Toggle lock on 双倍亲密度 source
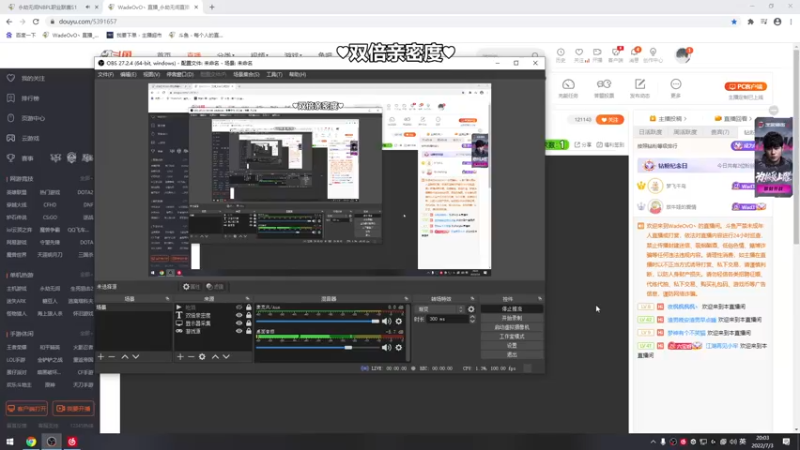Image resolution: width=800 pixels, height=450 pixels. (248, 315)
